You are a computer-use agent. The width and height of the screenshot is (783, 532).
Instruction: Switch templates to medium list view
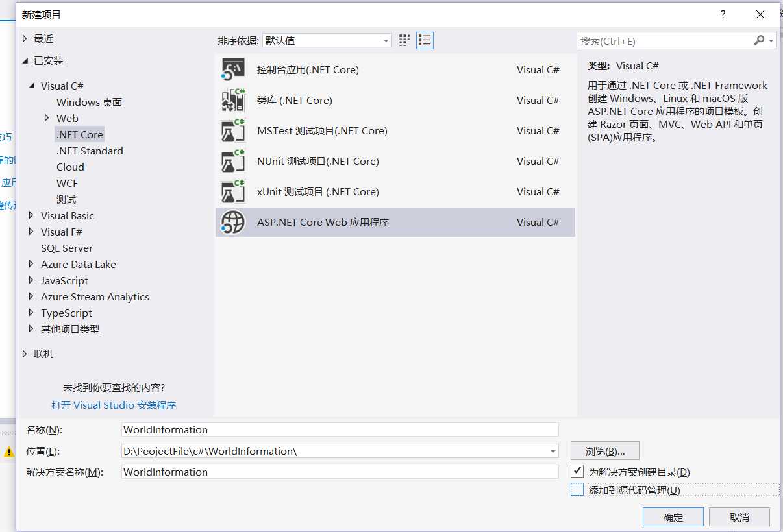[x=425, y=40]
